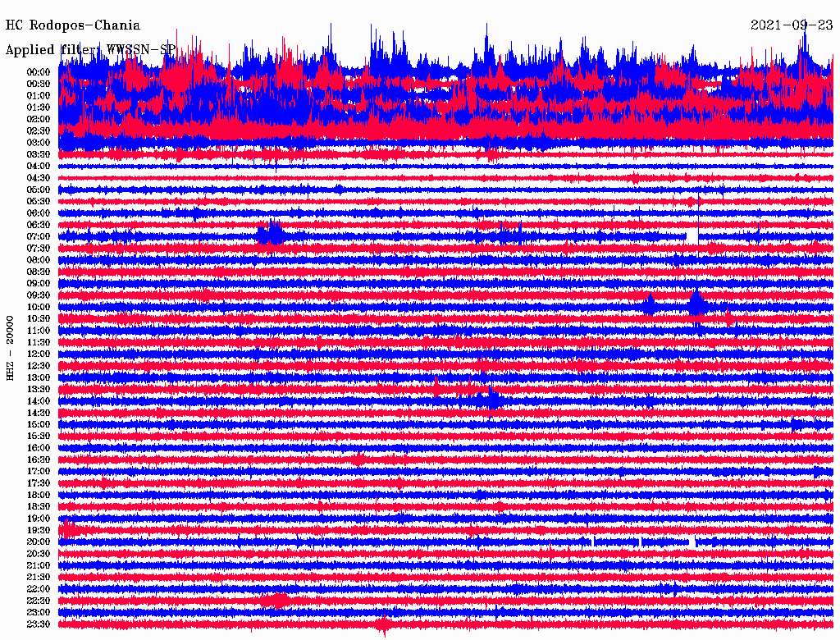Click the 14:00 time label
Image resolution: width=840 pixels, height=640 pixels.
(39, 400)
